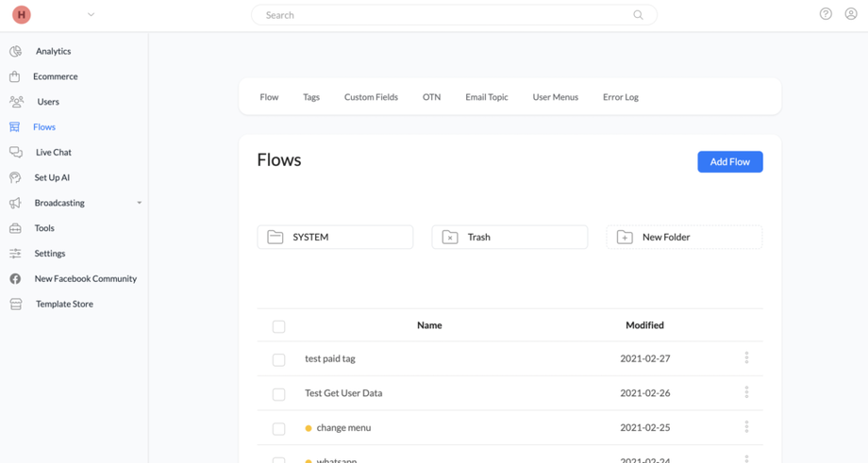Open the workspace switcher dropdown chevron
Image resolution: width=868 pixels, height=463 pixels.
(91, 15)
